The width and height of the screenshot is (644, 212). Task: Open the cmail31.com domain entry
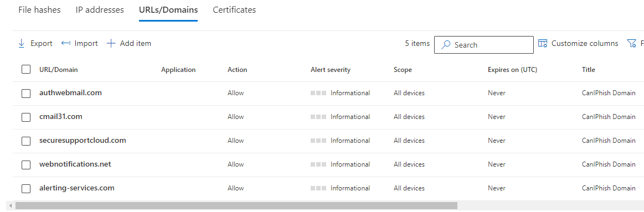(61, 117)
